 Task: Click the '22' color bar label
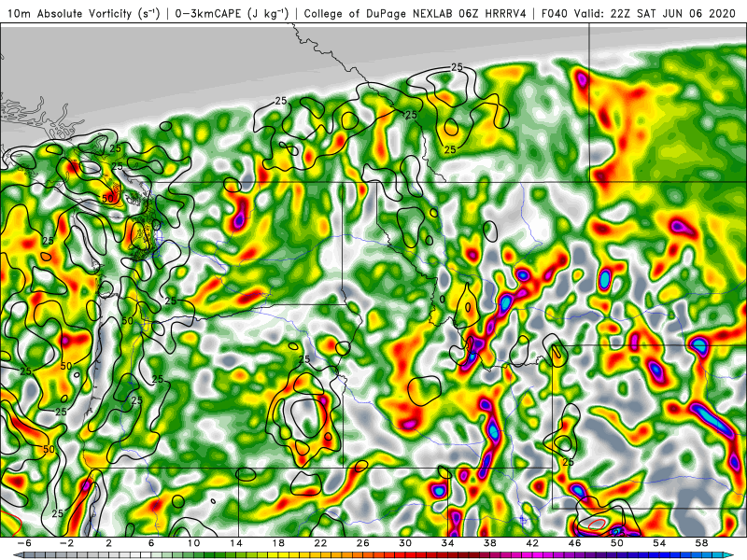(x=320, y=543)
